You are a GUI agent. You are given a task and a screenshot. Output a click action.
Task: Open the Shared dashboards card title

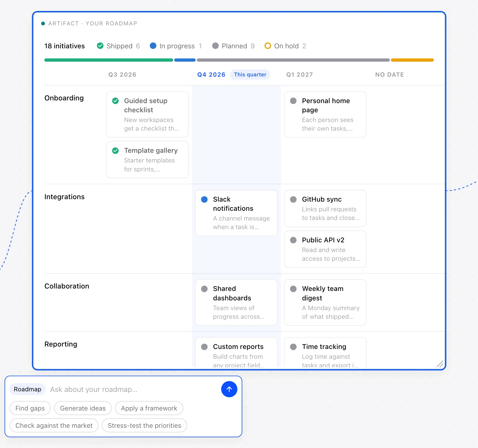(x=232, y=293)
